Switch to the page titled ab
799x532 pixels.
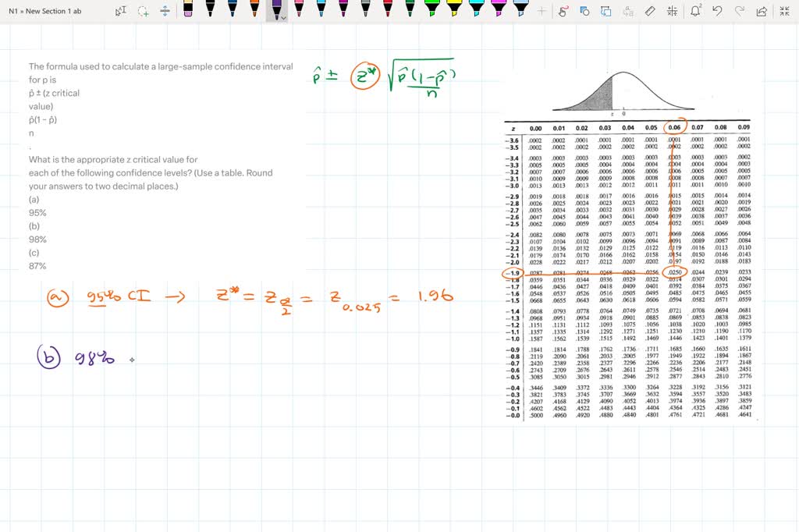78,11
